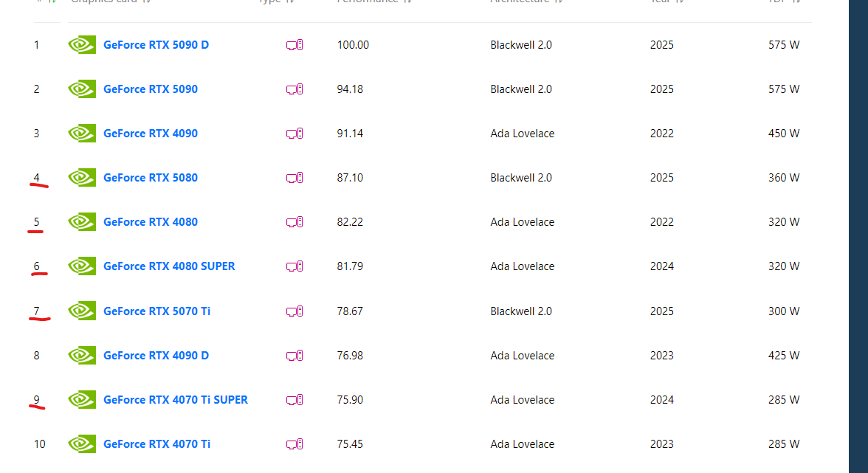Click desktop type icon in RTX 5090 D row
868x473 pixels.
pyautogui.click(x=294, y=45)
